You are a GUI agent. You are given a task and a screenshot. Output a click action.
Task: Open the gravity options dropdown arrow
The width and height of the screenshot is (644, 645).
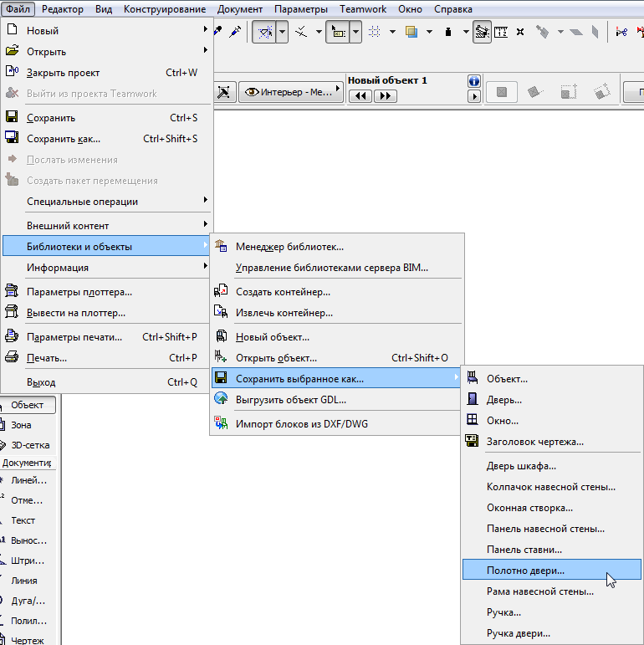466,32
